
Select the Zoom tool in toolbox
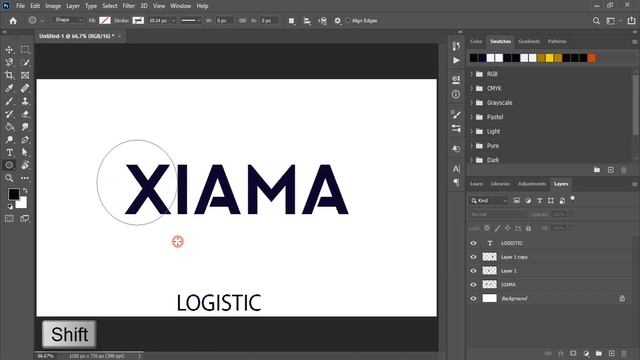pyautogui.click(x=9, y=178)
